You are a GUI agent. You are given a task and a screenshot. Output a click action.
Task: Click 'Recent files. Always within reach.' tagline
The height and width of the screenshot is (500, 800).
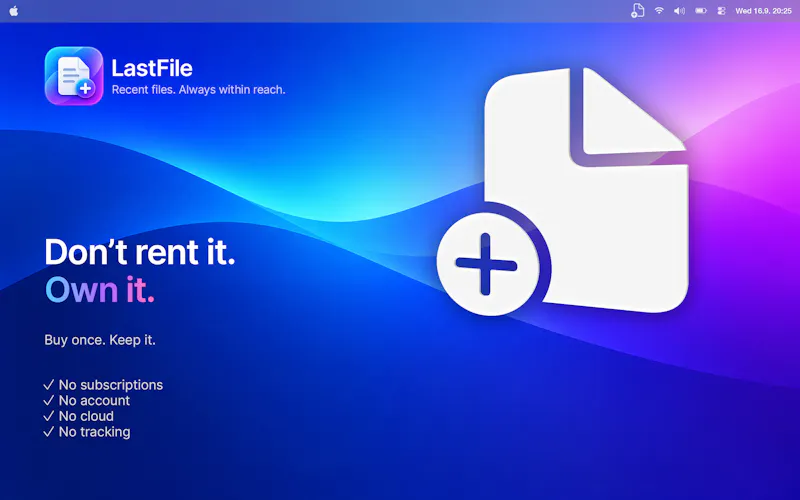click(198, 90)
